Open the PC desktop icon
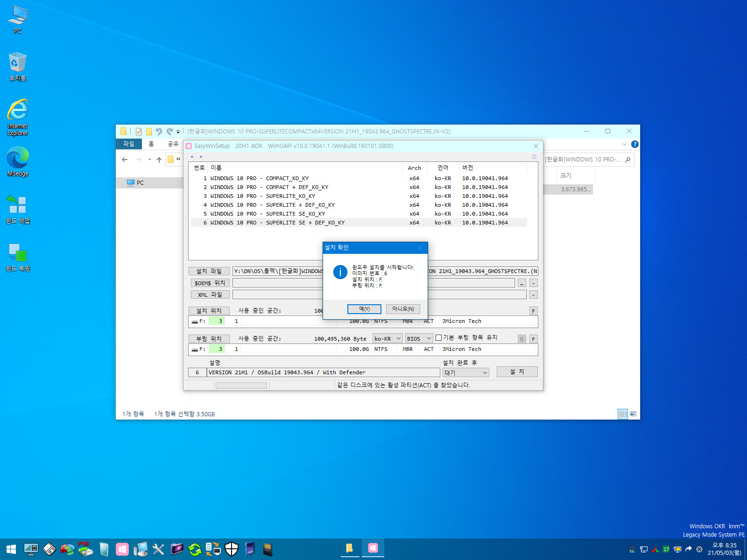 [x=18, y=20]
